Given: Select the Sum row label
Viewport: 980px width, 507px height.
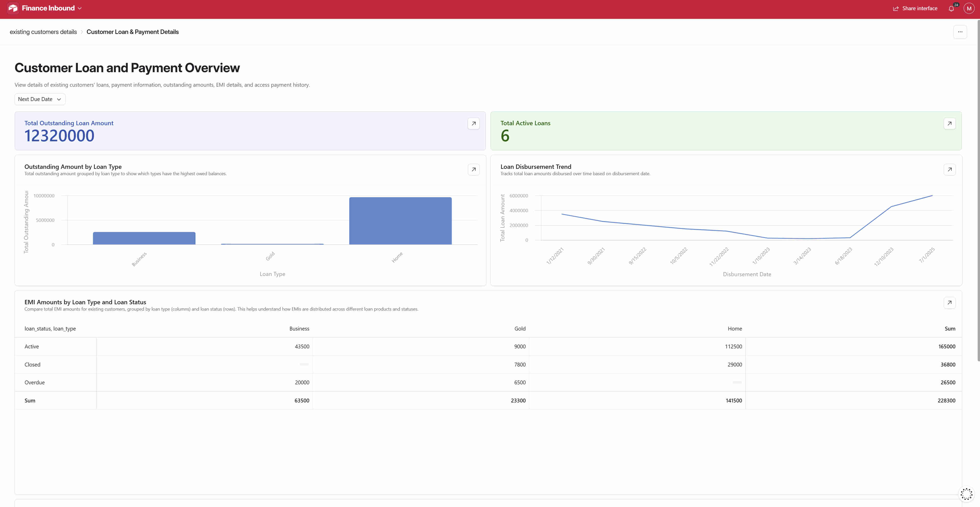Looking at the screenshot, I should point(30,401).
